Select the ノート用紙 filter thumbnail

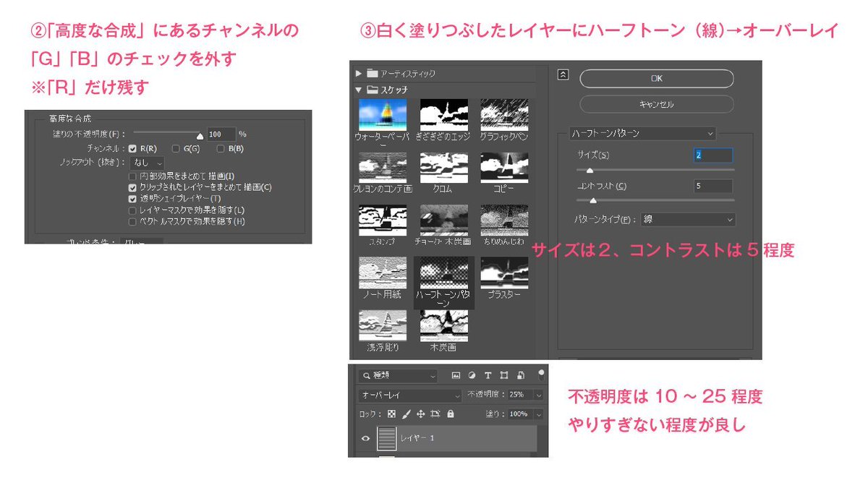[x=383, y=273]
